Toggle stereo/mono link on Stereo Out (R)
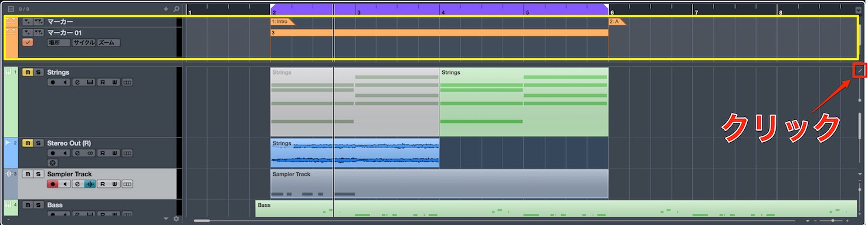 [90, 153]
